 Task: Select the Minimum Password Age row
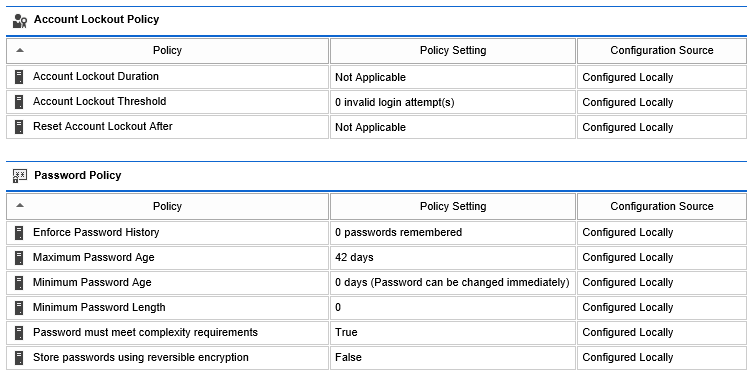point(377,283)
